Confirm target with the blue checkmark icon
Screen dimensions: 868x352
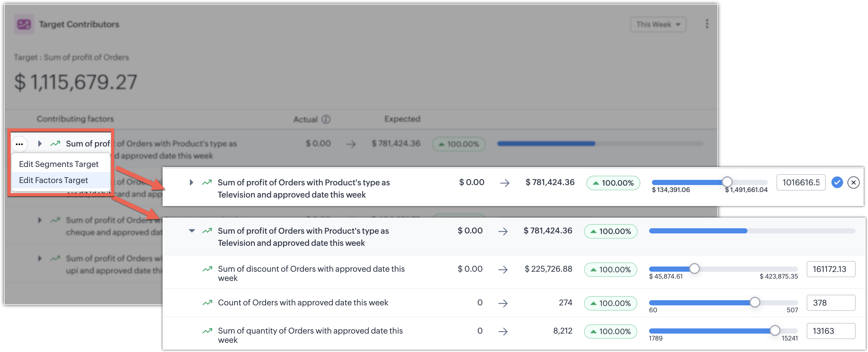point(837,182)
